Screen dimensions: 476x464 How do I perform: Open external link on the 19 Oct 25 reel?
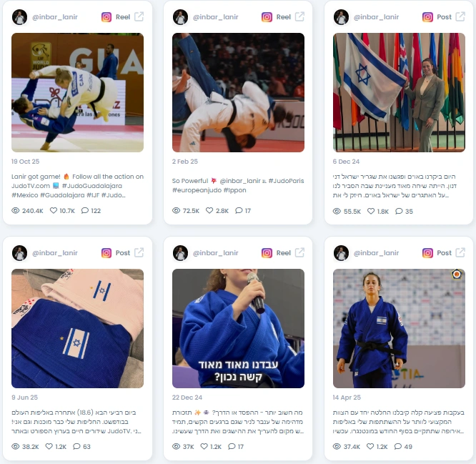[x=139, y=16]
